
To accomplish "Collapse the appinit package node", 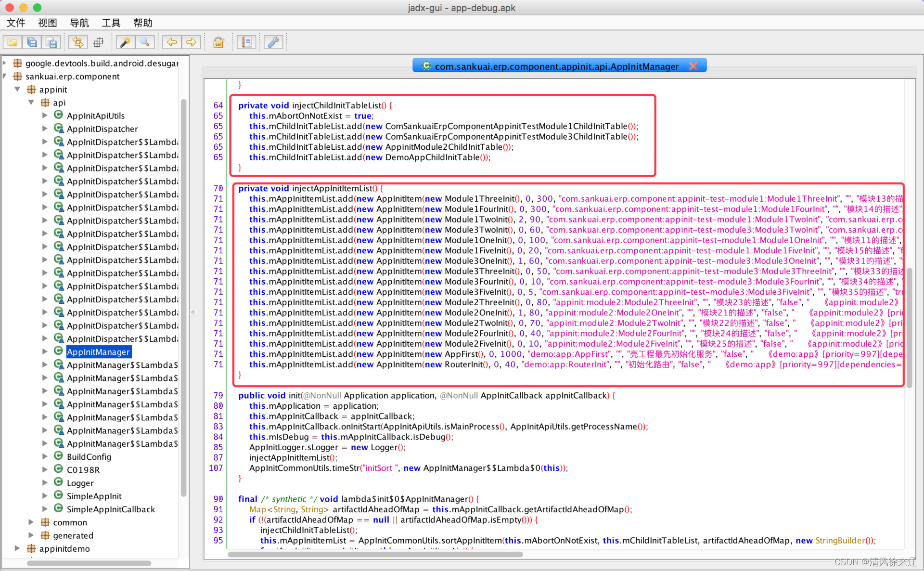I will coord(17,89).
